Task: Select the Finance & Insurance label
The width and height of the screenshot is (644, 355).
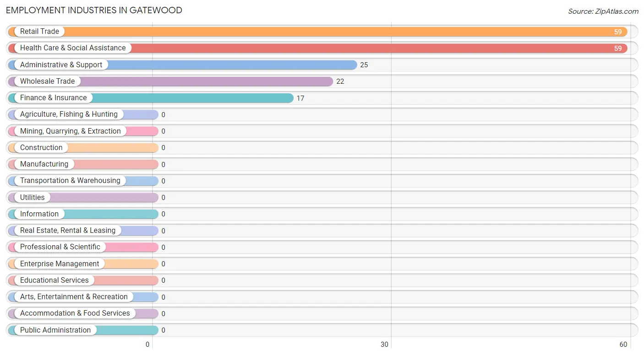Action: [x=53, y=98]
